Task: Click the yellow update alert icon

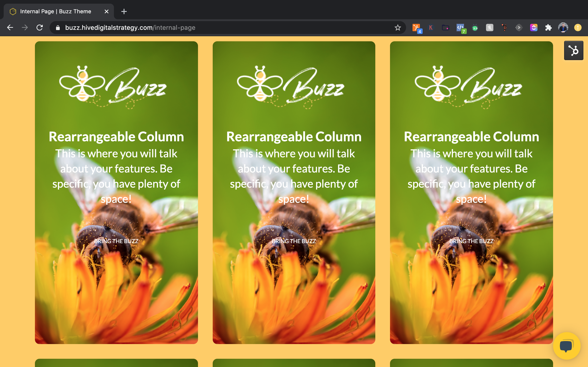Action: point(578,28)
